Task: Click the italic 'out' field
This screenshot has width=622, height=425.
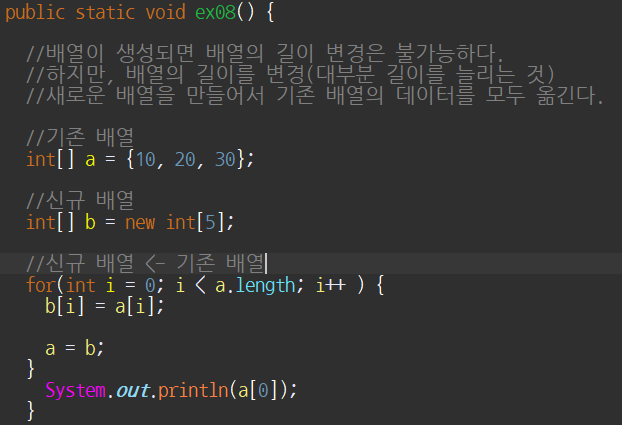Action: (132, 390)
